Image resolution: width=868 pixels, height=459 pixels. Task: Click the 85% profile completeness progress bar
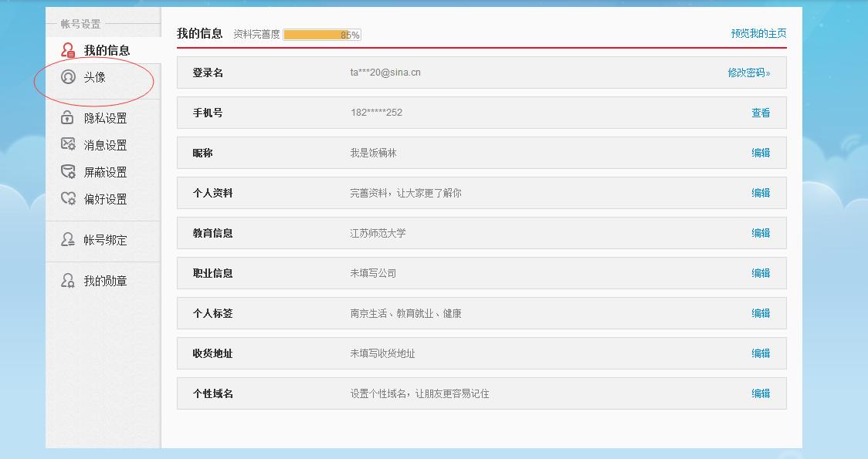tap(322, 34)
